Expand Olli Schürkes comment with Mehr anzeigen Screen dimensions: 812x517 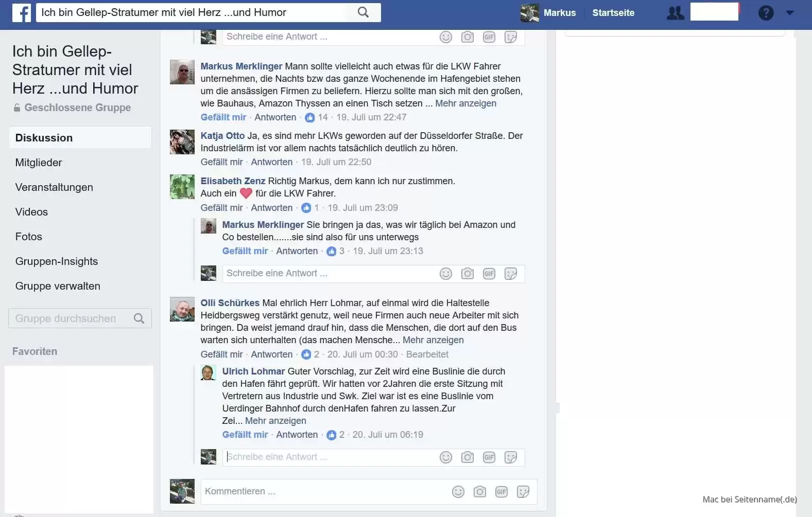click(x=433, y=340)
